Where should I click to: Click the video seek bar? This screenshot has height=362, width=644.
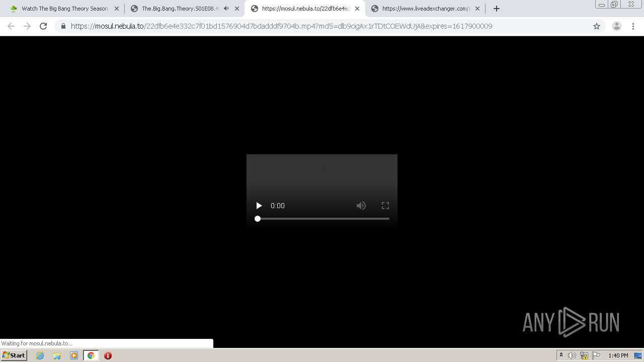(322, 219)
